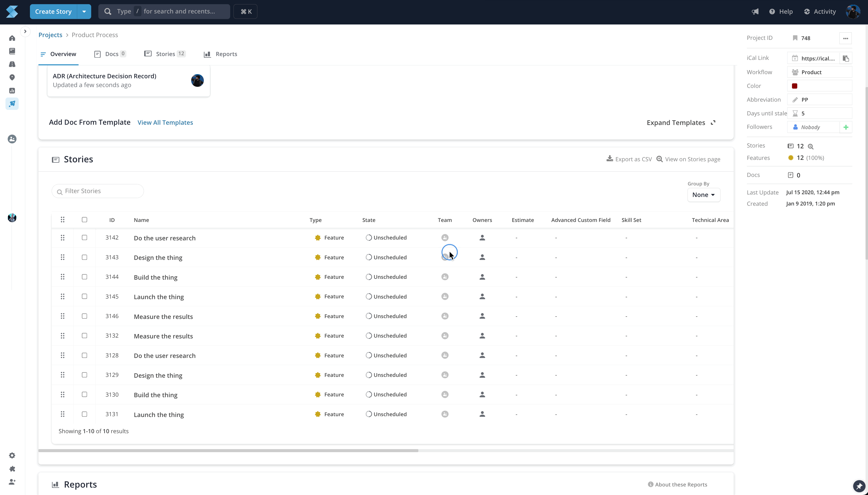868x495 pixels.
Task: Click owner icon for story 3130
Action: point(482,395)
